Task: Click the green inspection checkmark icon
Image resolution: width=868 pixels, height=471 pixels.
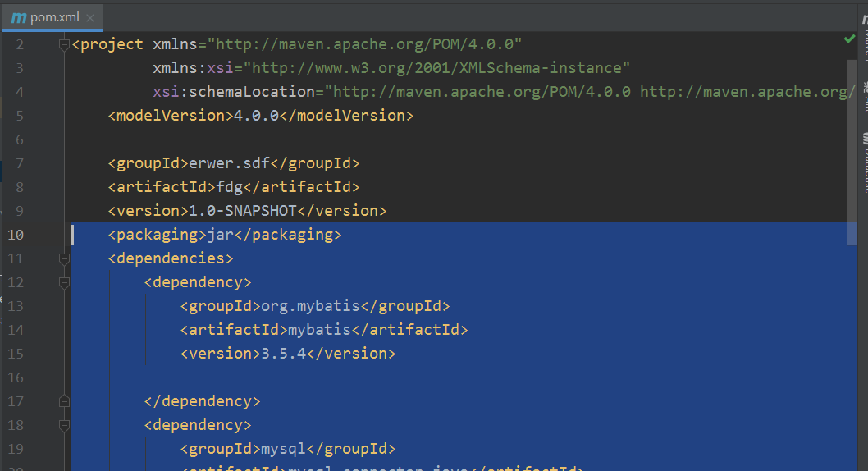Action: 849,39
